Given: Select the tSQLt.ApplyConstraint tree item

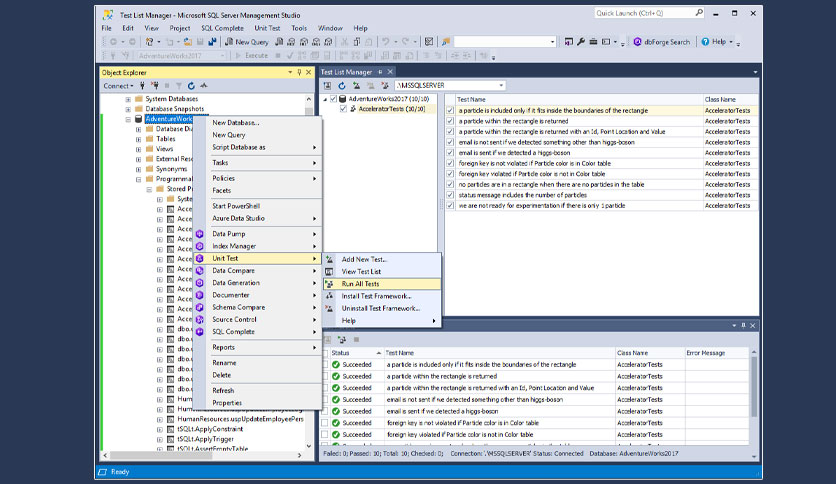Looking at the screenshot, I should 210,429.
